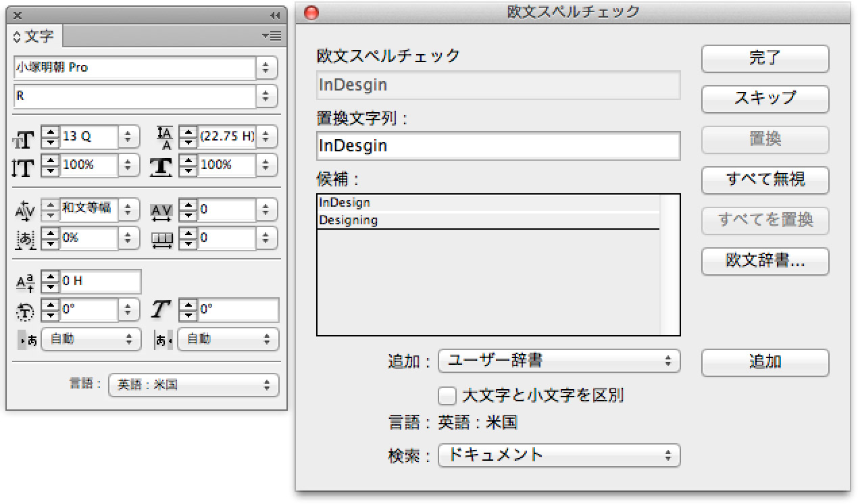This screenshot has height=504, width=858.
Task: Click the skew 0° input field
Action: (x=238, y=310)
